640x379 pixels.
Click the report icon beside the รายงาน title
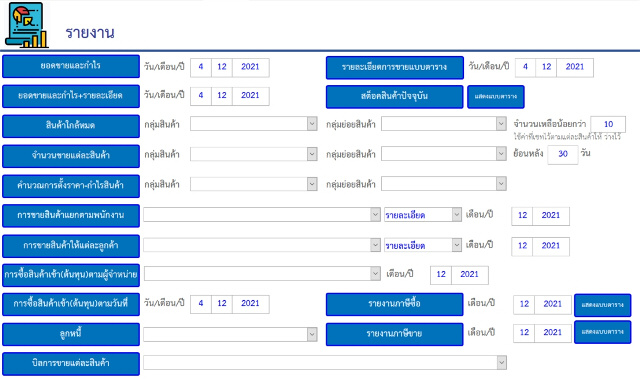coord(27,24)
